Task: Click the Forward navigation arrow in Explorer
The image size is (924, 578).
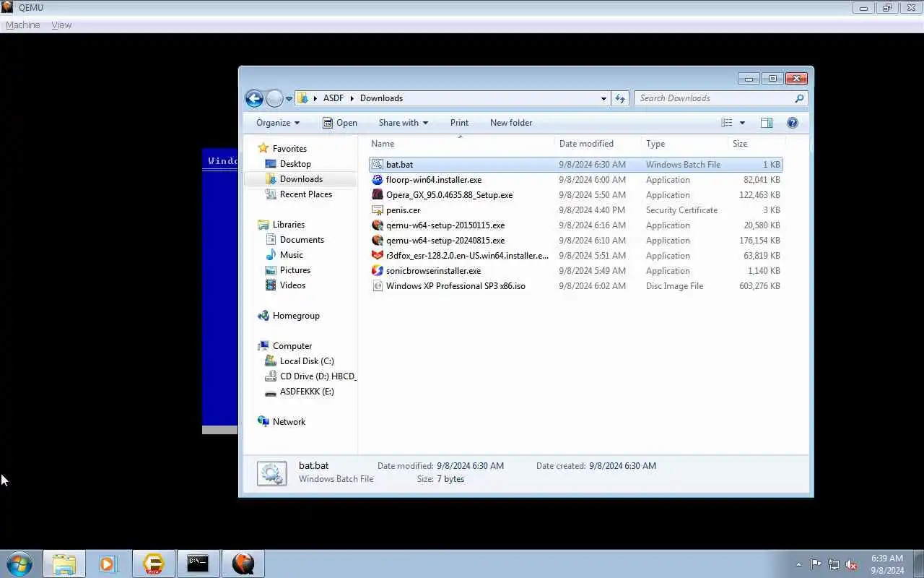Action: (274, 98)
